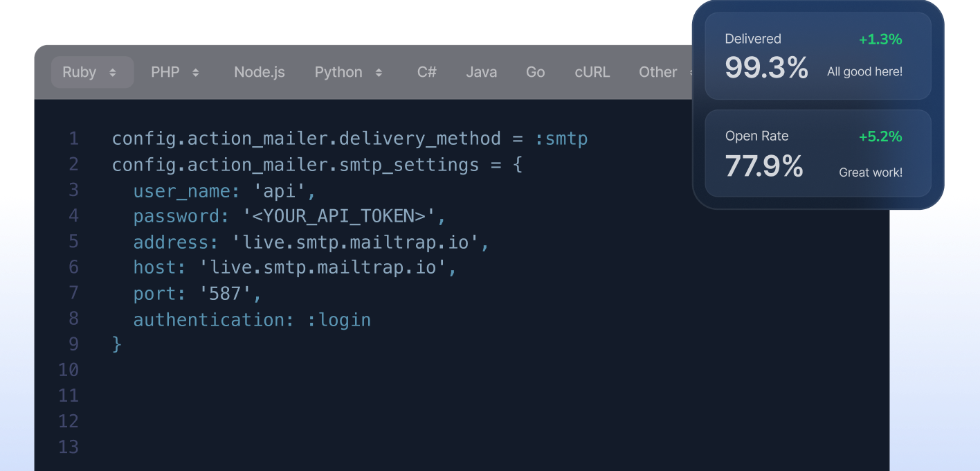Image resolution: width=980 pixels, height=471 pixels.
Task: Click the "All good here!" status text
Action: 864,71
